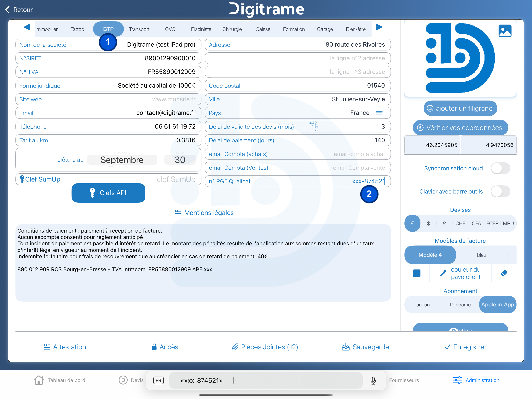Image resolution: width=532 pixels, height=399 pixels.
Task: Select bleu invoice colour option
Action: pyautogui.click(x=482, y=255)
